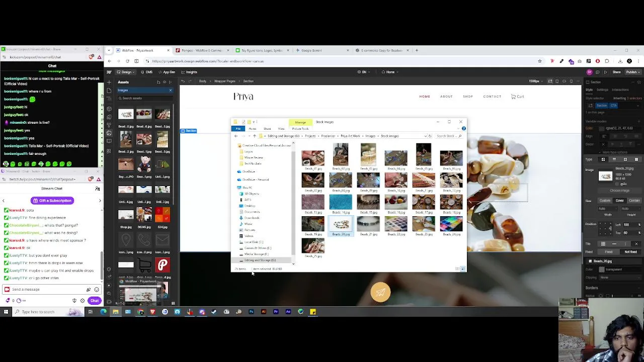This screenshot has height=362, width=644.
Task: Select the tile both directions grid option
Action: tap(603, 244)
